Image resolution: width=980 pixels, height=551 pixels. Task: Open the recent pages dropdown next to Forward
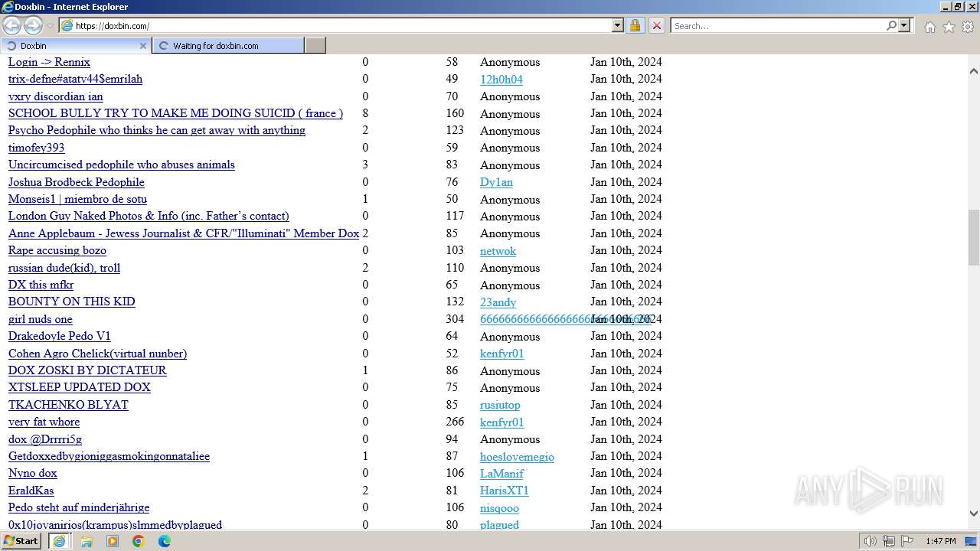(50, 26)
